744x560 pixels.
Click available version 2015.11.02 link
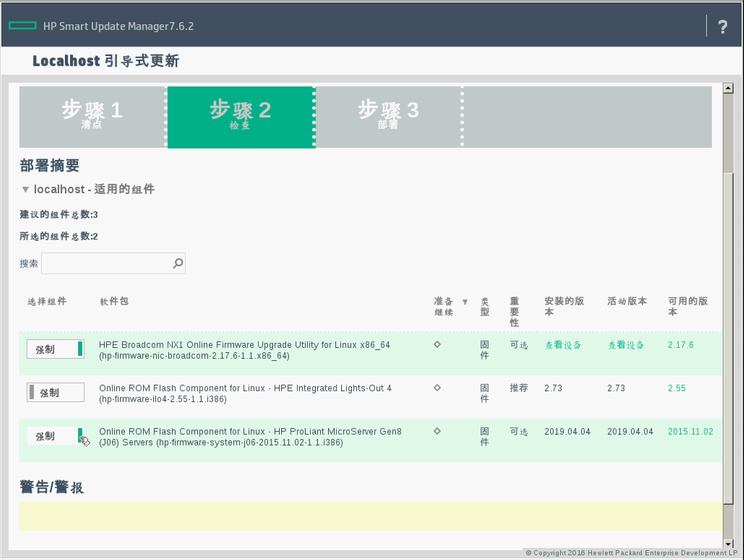pos(690,431)
